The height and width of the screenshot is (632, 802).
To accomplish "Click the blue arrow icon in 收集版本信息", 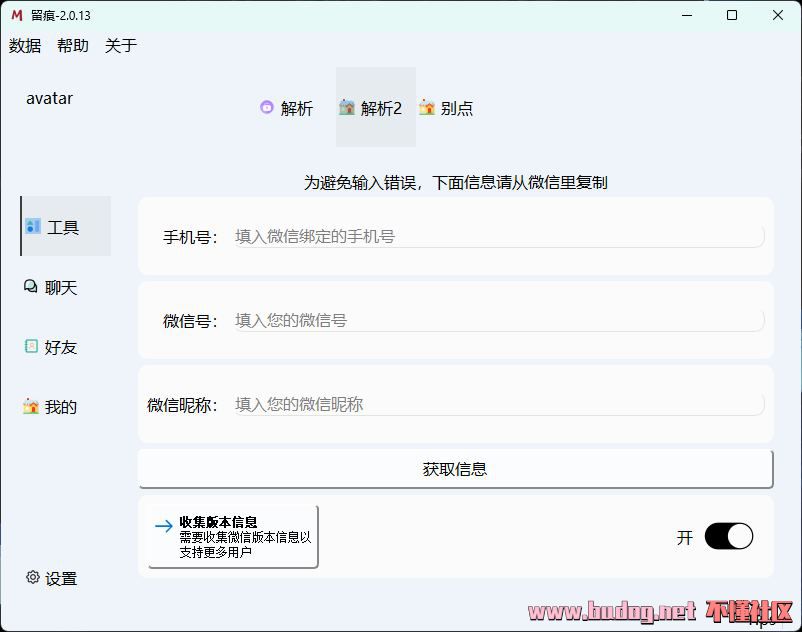I will [x=164, y=526].
